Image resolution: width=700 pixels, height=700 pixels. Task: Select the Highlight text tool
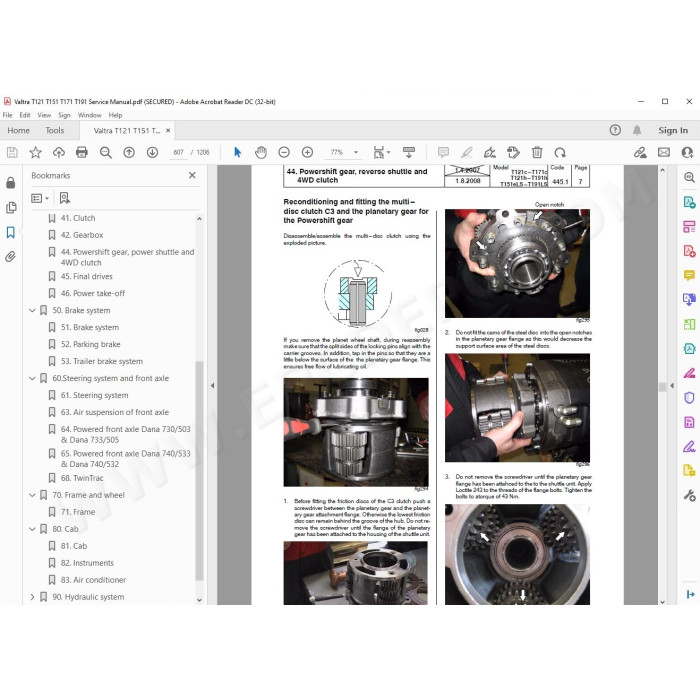coord(467,153)
